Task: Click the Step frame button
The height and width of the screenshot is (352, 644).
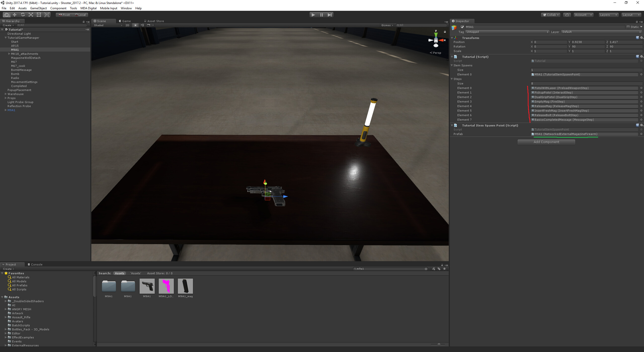Action: [330, 15]
